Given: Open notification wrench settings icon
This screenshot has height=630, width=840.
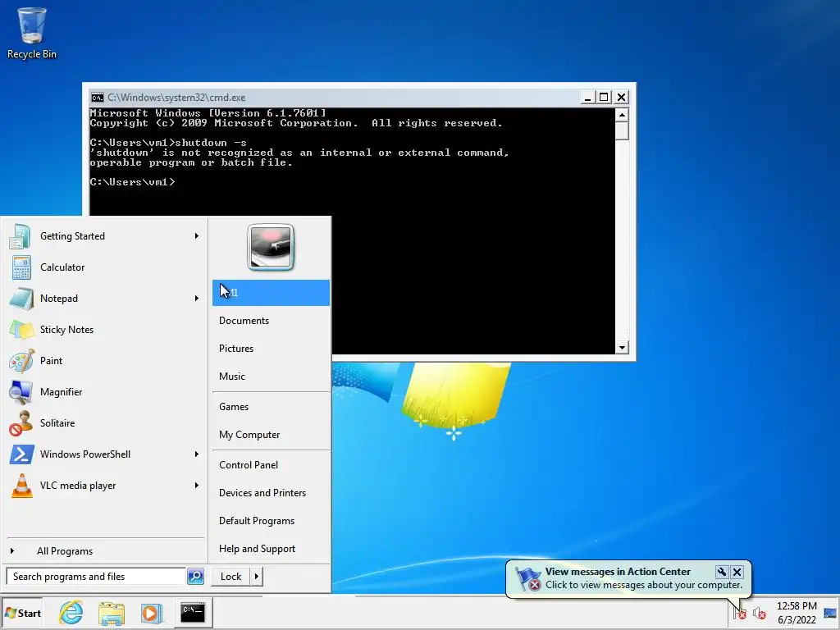Looking at the screenshot, I should (x=722, y=572).
